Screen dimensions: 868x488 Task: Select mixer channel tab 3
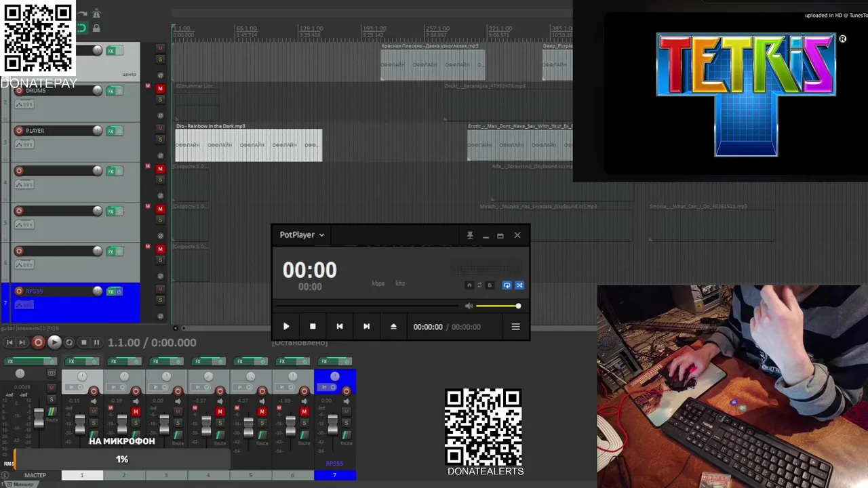166,475
